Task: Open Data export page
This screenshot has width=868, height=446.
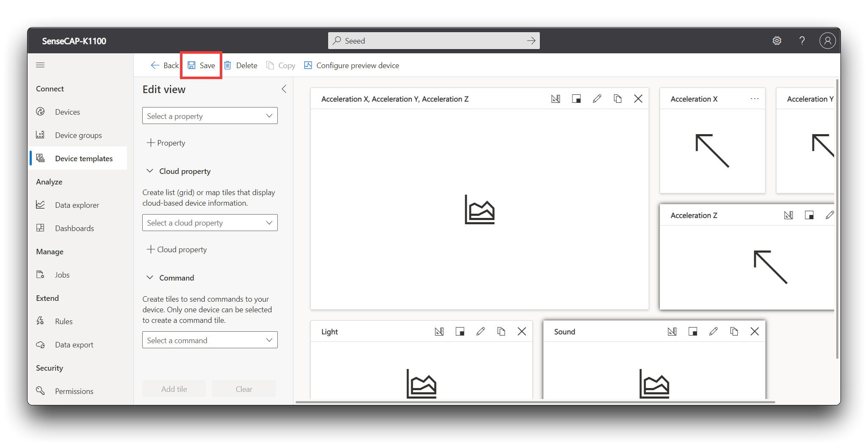Action: click(x=78, y=344)
